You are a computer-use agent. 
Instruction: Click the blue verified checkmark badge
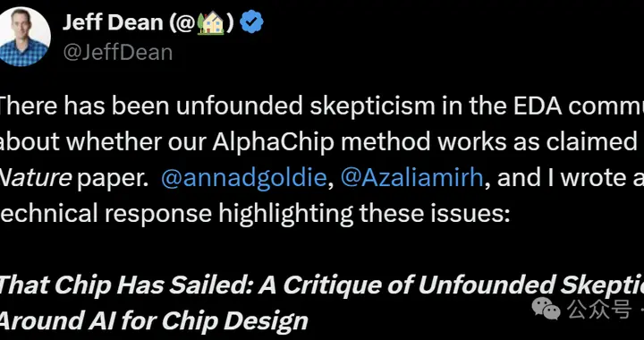tap(251, 22)
